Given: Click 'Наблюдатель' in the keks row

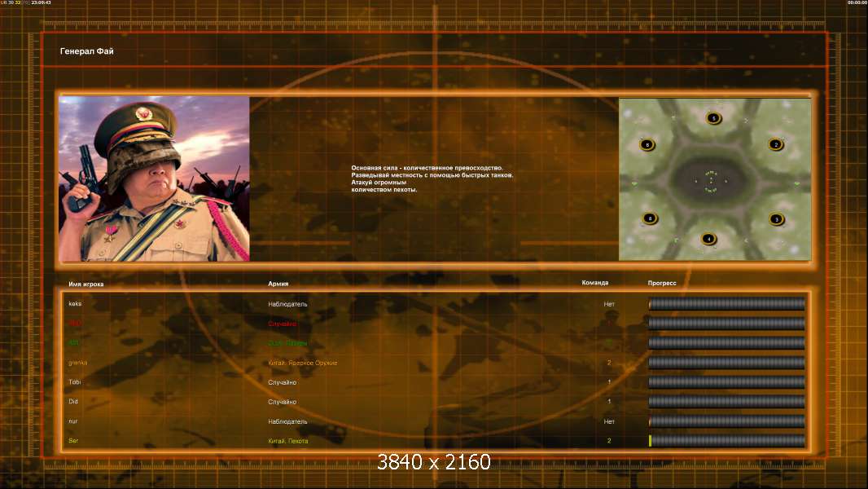Looking at the screenshot, I should (x=287, y=304).
